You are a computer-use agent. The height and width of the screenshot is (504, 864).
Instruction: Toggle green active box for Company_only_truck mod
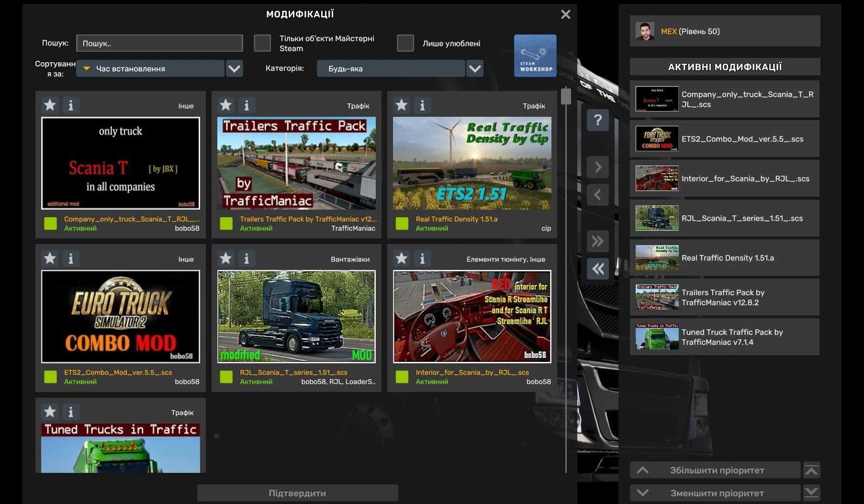[50, 224]
